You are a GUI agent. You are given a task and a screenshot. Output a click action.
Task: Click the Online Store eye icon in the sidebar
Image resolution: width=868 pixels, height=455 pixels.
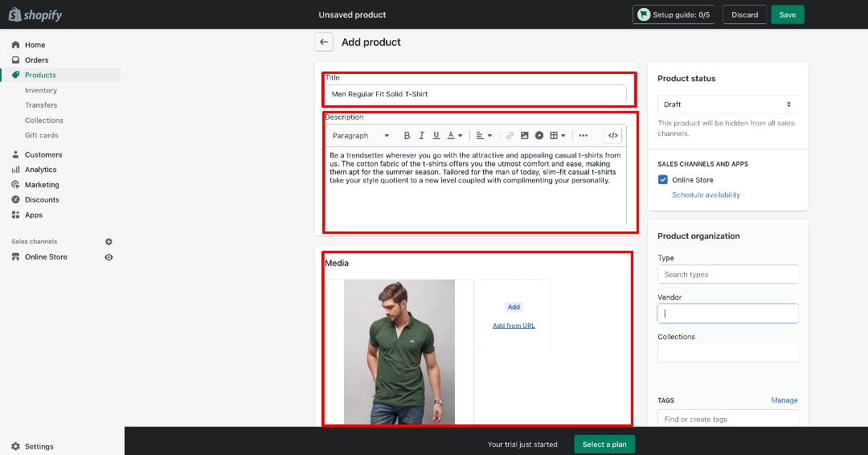108,256
